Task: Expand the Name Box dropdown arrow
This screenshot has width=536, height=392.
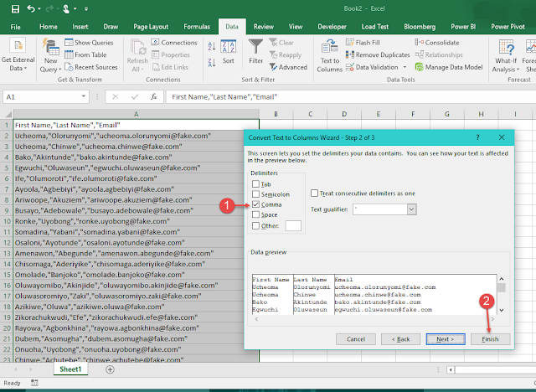Action: (84, 96)
